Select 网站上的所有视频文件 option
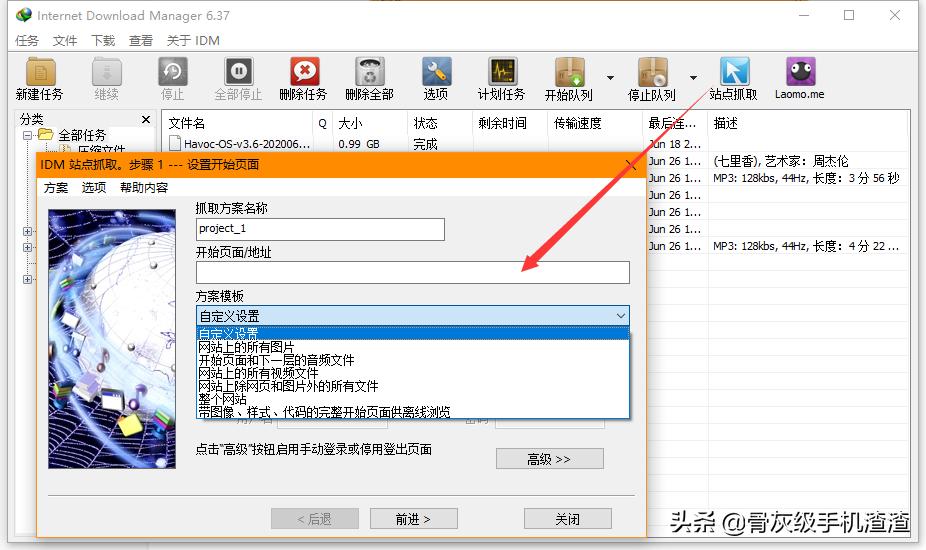The width and height of the screenshot is (926, 550). pos(412,373)
